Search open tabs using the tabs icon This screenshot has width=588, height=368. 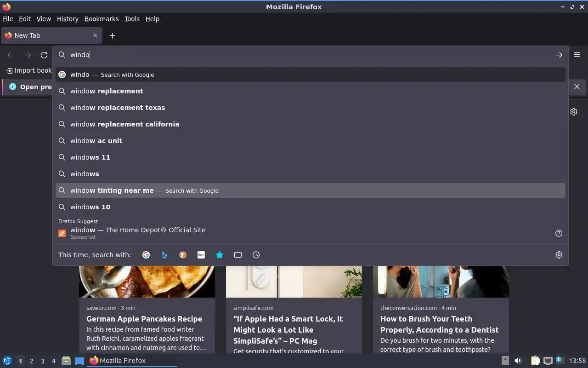point(238,255)
